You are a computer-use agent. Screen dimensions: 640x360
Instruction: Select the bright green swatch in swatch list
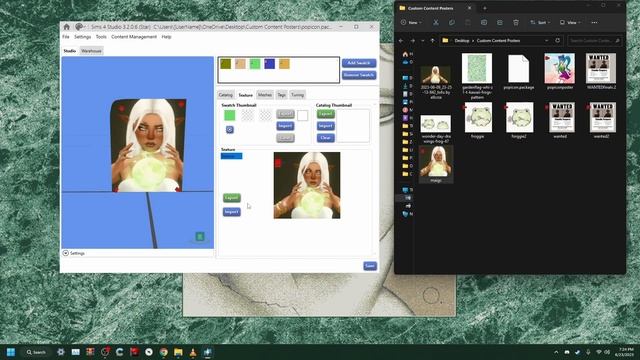pyautogui.click(x=255, y=64)
